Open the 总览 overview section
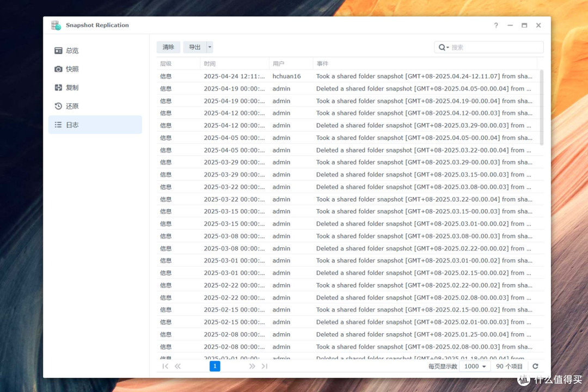 (x=95, y=50)
